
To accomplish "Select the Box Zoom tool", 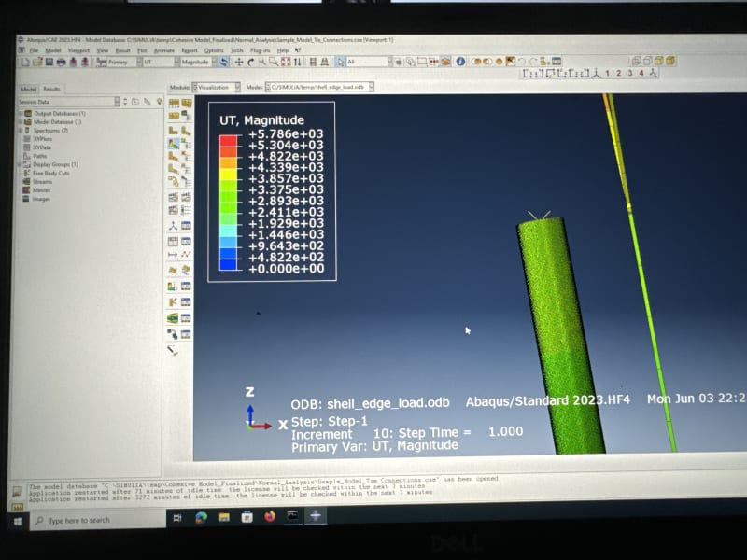I will click(274, 62).
